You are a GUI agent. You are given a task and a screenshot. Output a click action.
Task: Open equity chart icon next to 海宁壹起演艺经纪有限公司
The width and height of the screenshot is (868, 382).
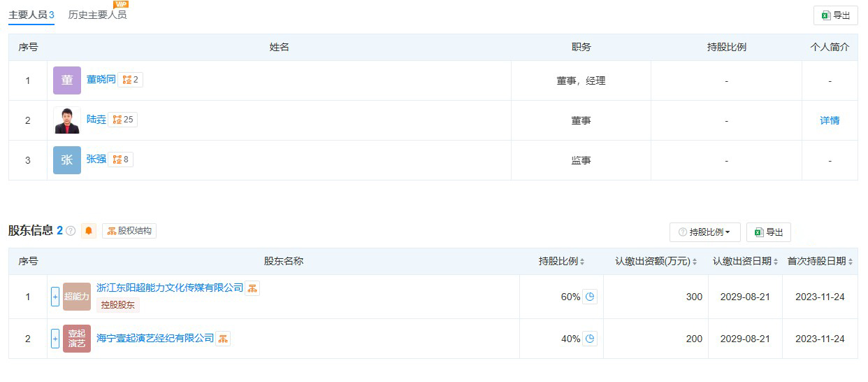[x=223, y=339]
